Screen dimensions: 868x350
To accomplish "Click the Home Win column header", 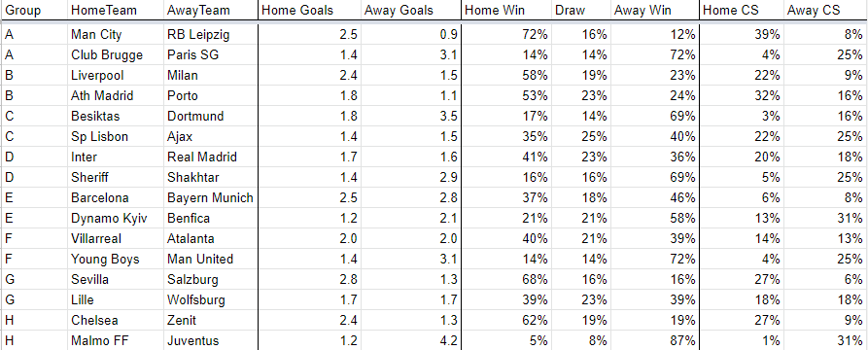I will click(x=506, y=10).
